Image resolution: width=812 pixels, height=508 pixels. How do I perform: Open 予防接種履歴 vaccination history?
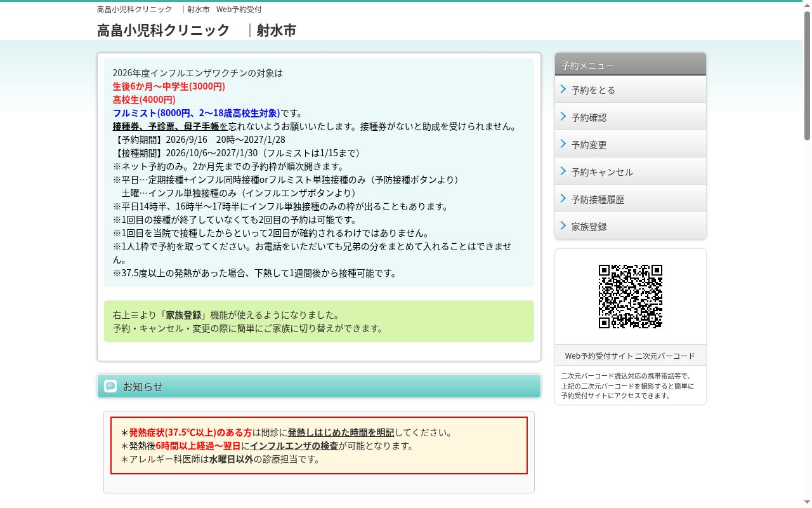[x=631, y=199]
